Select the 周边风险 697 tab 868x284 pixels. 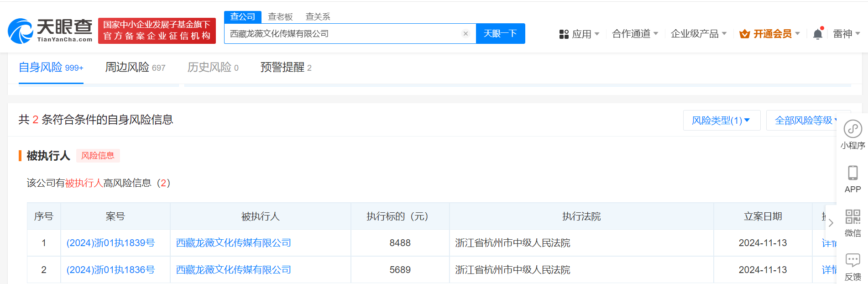pos(135,68)
